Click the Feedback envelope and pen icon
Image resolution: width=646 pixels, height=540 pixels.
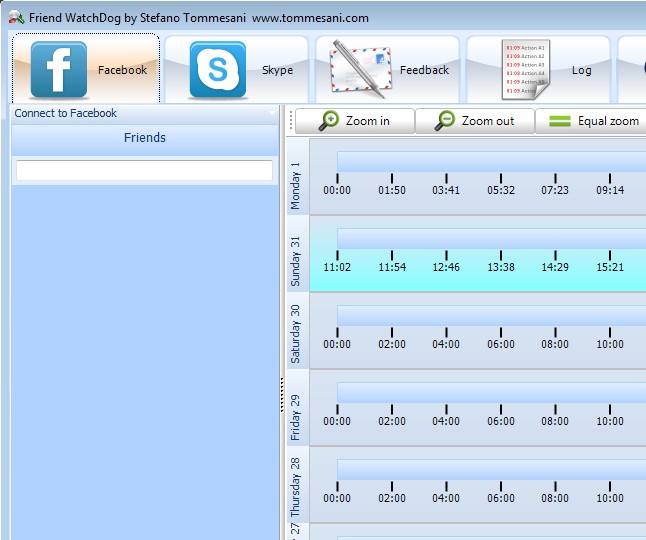(x=361, y=69)
